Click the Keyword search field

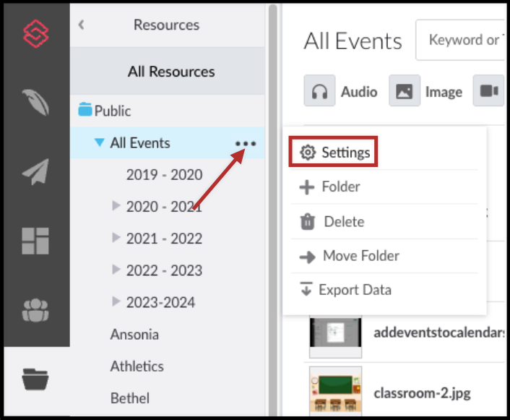pos(460,40)
